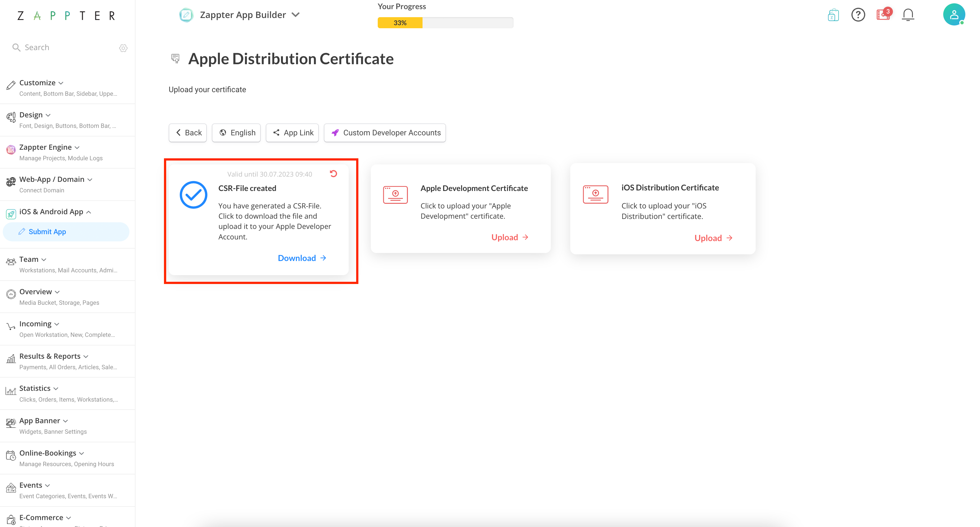Click the Web-App / Domain globe icon
Screen dimensions: 980x527
point(11,182)
